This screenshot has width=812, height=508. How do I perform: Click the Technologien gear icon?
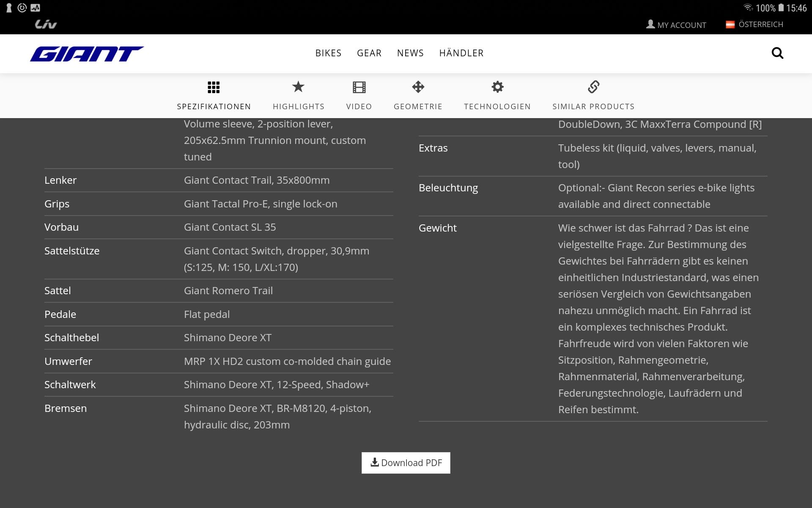click(x=497, y=87)
